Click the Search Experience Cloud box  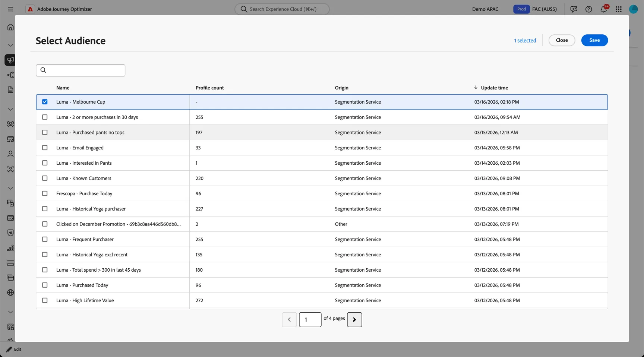tap(282, 9)
